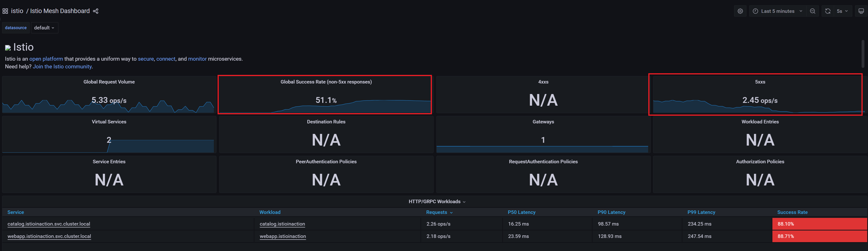The image size is (868, 251).
Task: Click Destination Rules panel title
Action: 326,122
